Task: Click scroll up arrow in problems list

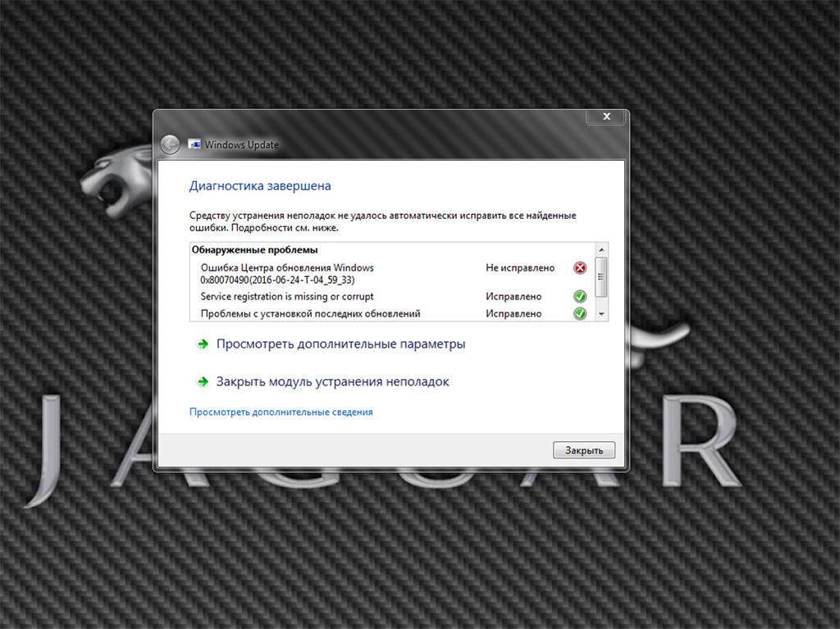Action: 601,249
